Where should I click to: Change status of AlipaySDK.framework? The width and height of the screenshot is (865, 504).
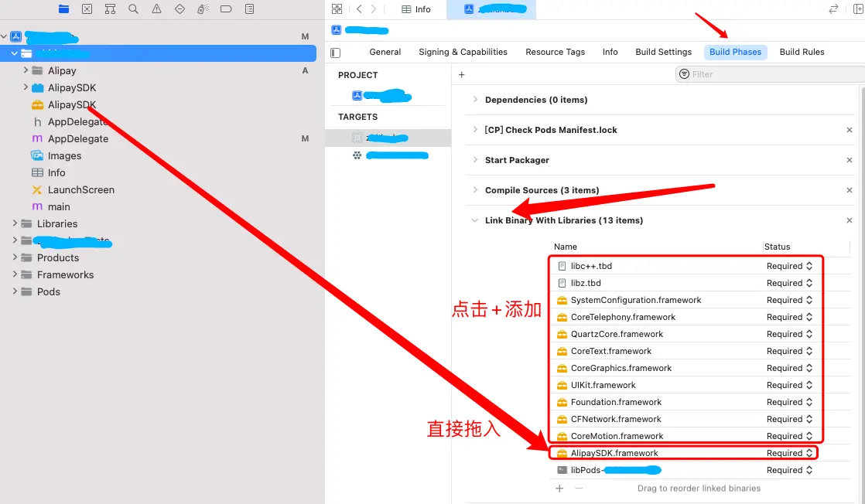pos(789,453)
